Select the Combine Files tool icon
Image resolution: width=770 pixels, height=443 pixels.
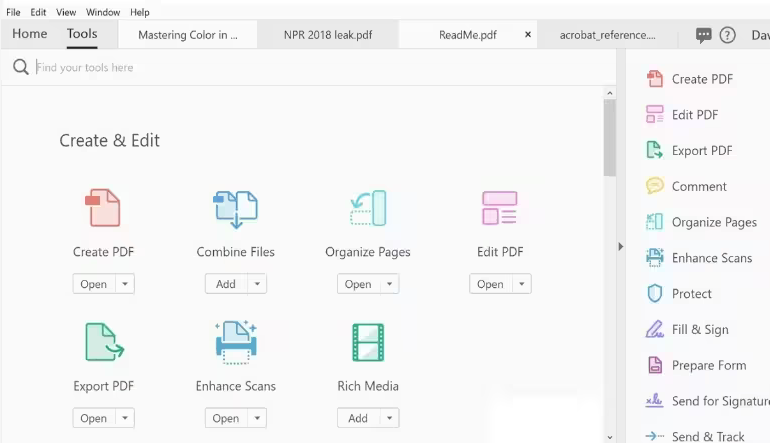tap(235, 208)
